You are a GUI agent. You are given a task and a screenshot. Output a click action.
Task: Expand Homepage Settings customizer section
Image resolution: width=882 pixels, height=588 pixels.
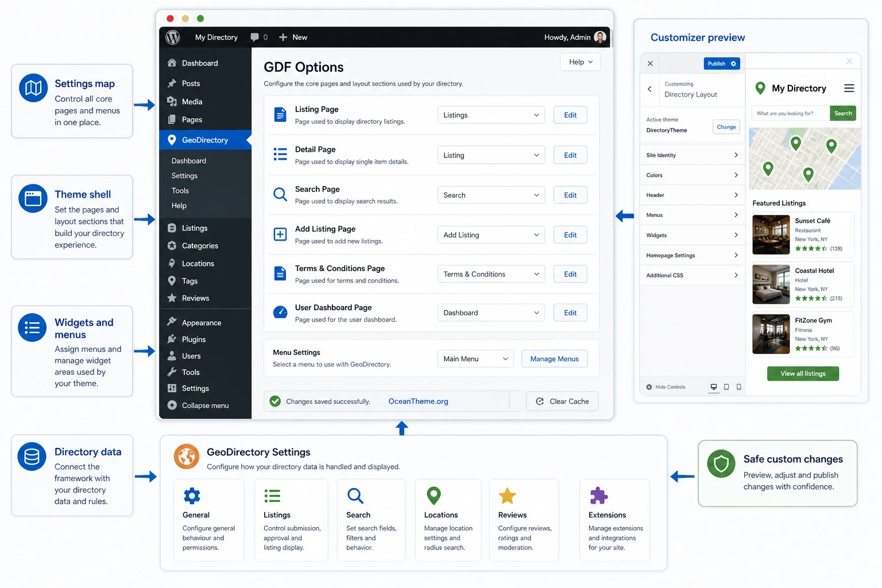coord(692,255)
